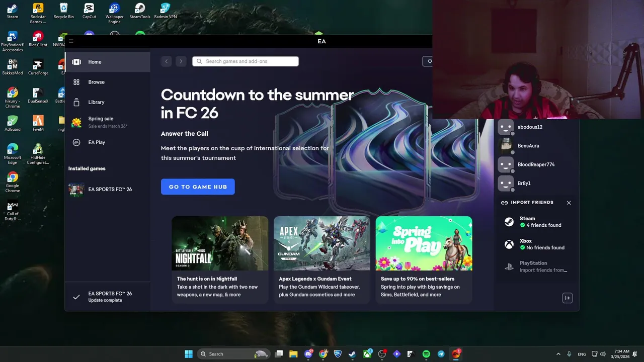Open Xbox app from the taskbar
Viewport: 644px width, 362px height.
pyautogui.click(x=367, y=354)
